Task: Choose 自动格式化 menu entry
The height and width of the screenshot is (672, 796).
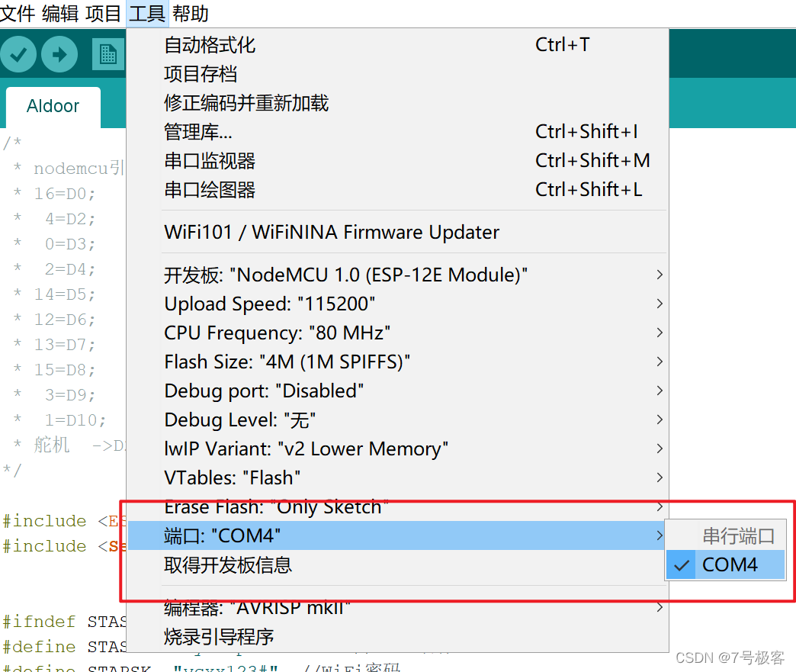Action: point(397,45)
